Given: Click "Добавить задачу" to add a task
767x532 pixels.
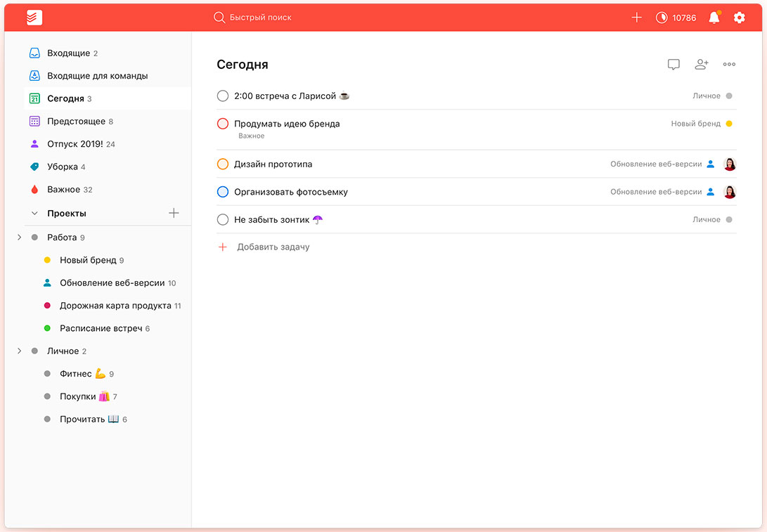Looking at the screenshot, I should coord(273,247).
